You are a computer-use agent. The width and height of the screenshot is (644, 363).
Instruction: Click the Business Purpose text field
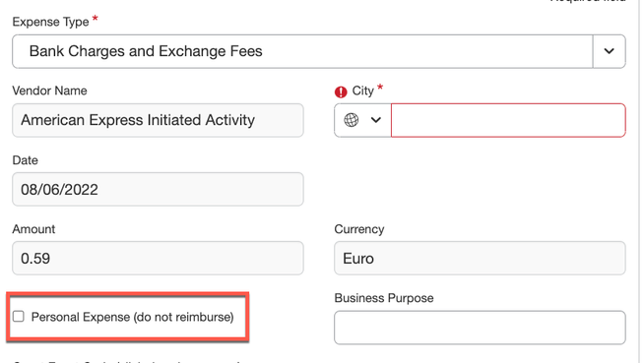pyautogui.click(x=480, y=328)
